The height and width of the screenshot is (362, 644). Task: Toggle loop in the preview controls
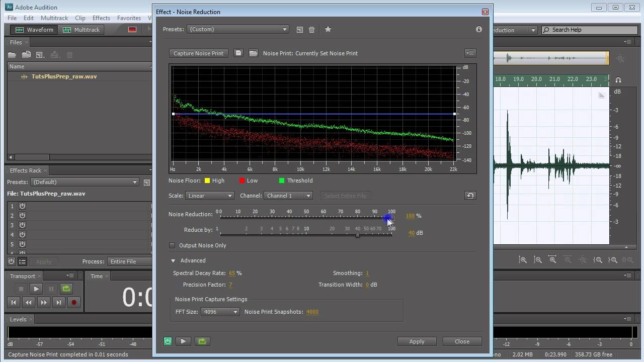point(202,341)
